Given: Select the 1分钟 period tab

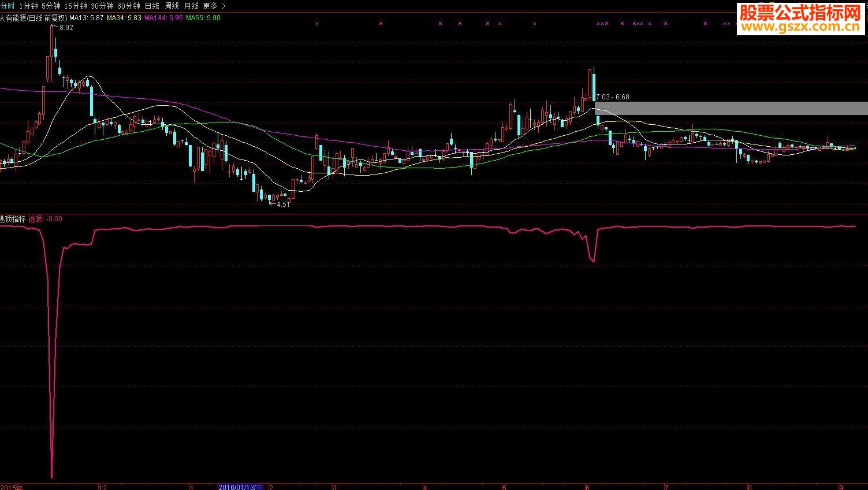Looking at the screenshot, I should click(28, 6).
